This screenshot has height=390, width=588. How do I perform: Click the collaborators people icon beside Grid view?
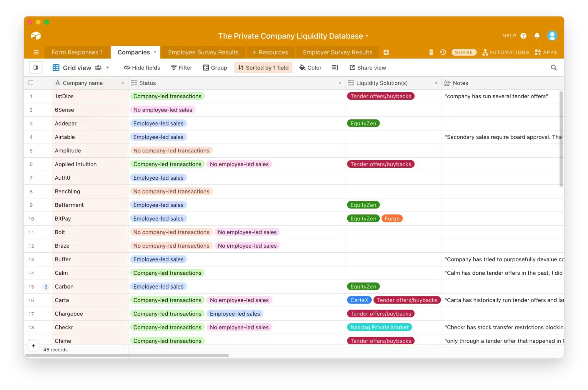coord(98,68)
